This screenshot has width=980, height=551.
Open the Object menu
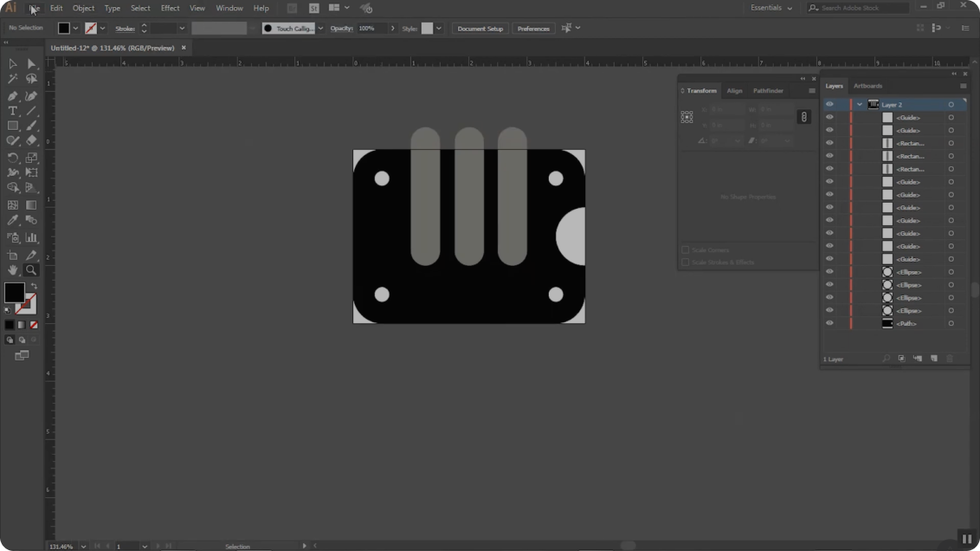(x=83, y=8)
